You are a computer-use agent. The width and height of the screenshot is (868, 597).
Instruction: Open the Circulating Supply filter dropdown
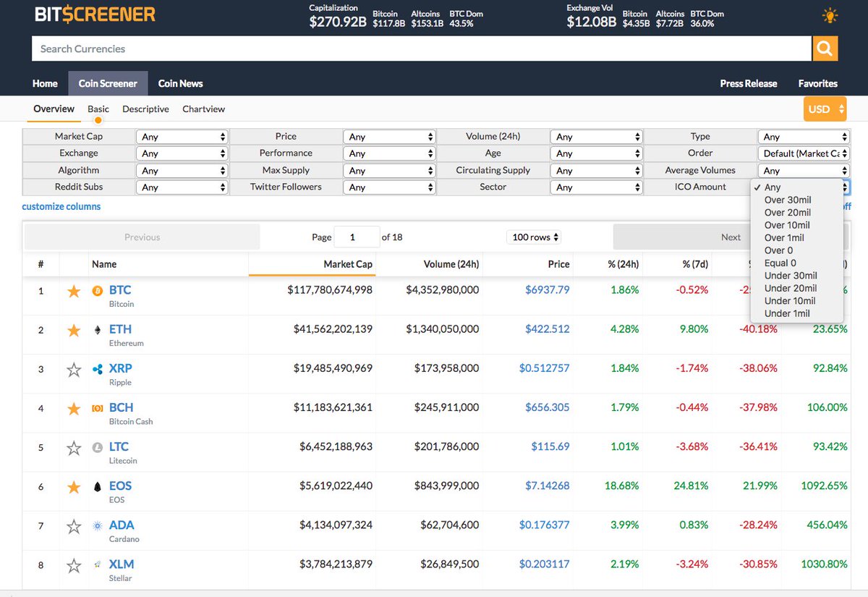(x=597, y=171)
